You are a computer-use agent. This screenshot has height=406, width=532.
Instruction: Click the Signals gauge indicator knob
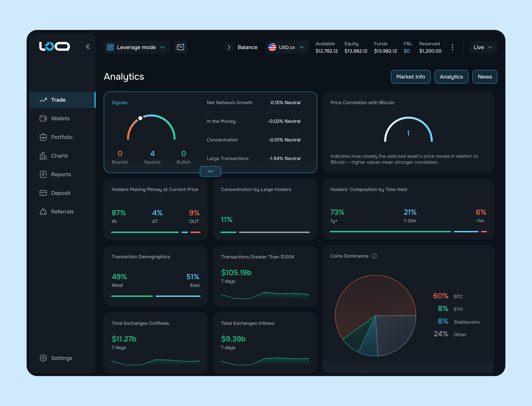pyautogui.click(x=140, y=118)
